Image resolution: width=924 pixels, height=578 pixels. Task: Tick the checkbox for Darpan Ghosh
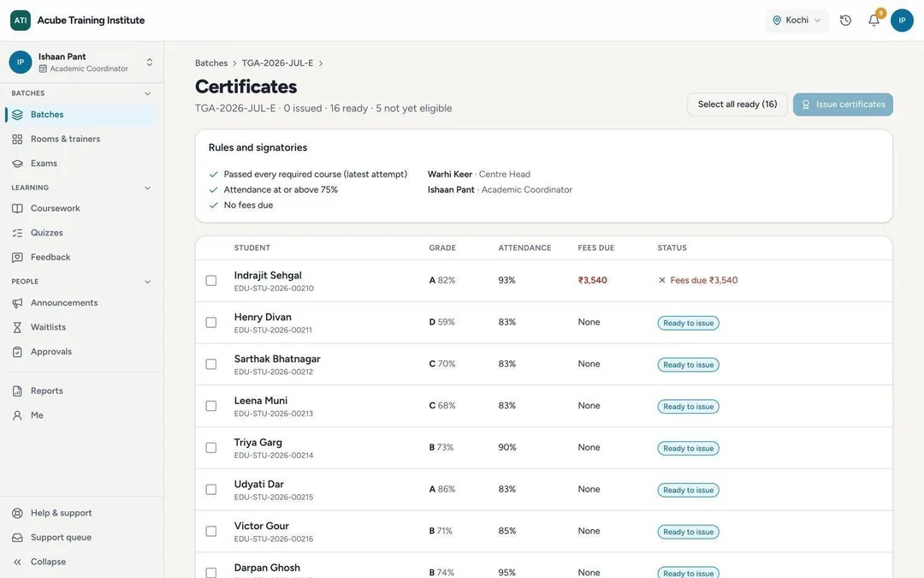click(x=211, y=573)
